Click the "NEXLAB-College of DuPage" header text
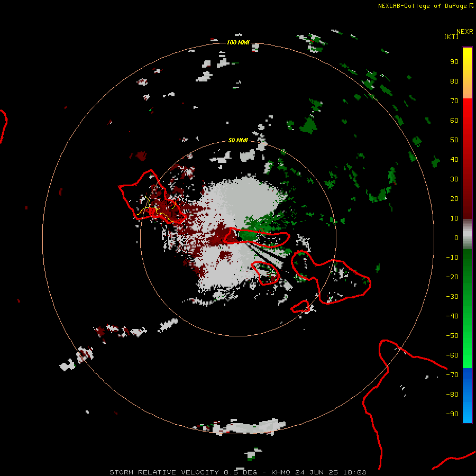This screenshot has height=476, width=476. 422,6
